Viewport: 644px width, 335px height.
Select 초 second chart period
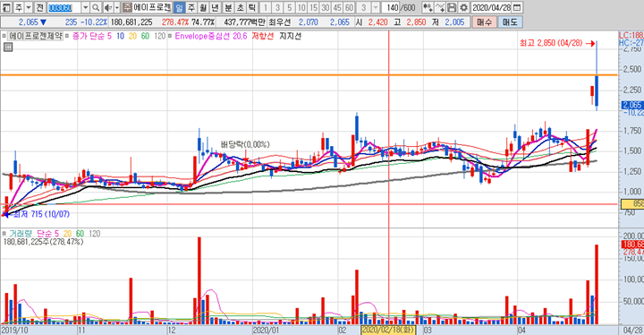pyautogui.click(x=241, y=7)
